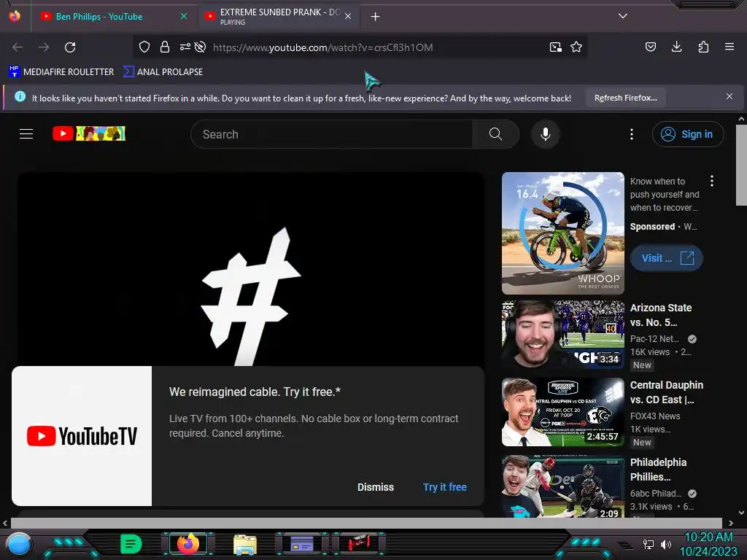747x560 pixels.
Task: Go back using the back arrow
Action: pos(18,47)
